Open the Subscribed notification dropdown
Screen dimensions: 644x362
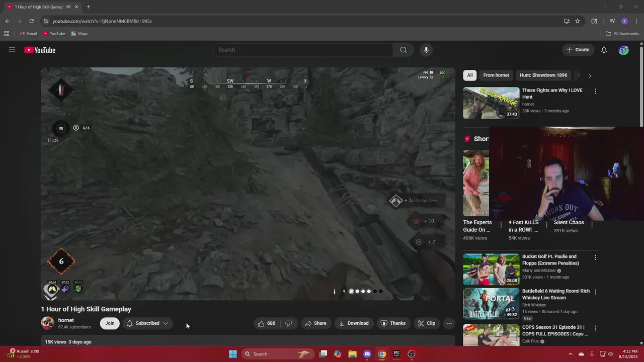click(x=147, y=323)
